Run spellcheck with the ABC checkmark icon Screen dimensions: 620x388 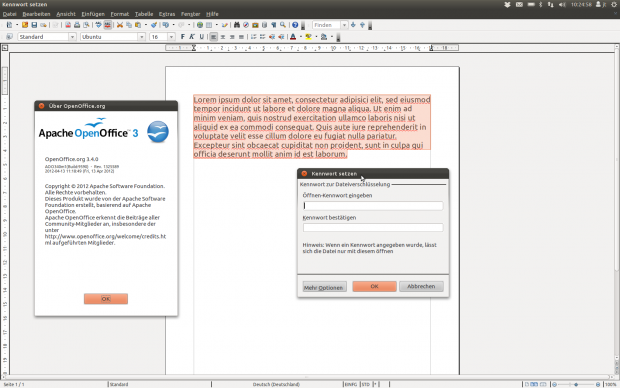(x=98, y=25)
